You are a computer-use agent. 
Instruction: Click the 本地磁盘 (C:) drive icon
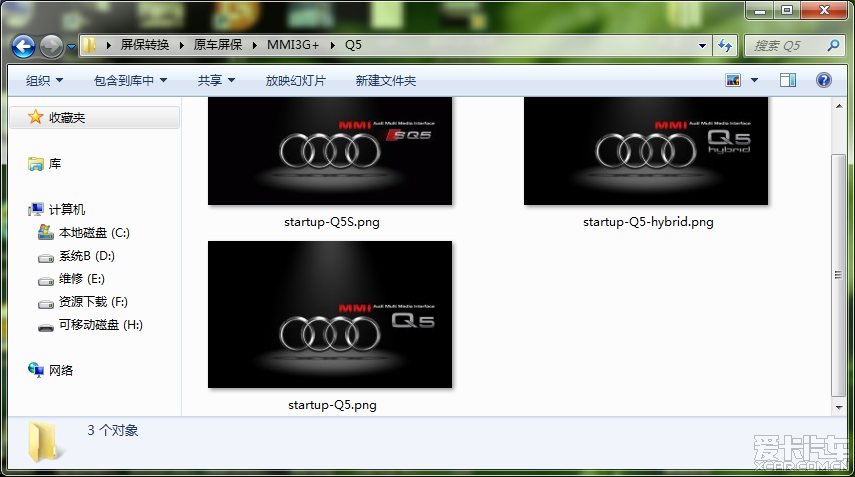pos(46,233)
